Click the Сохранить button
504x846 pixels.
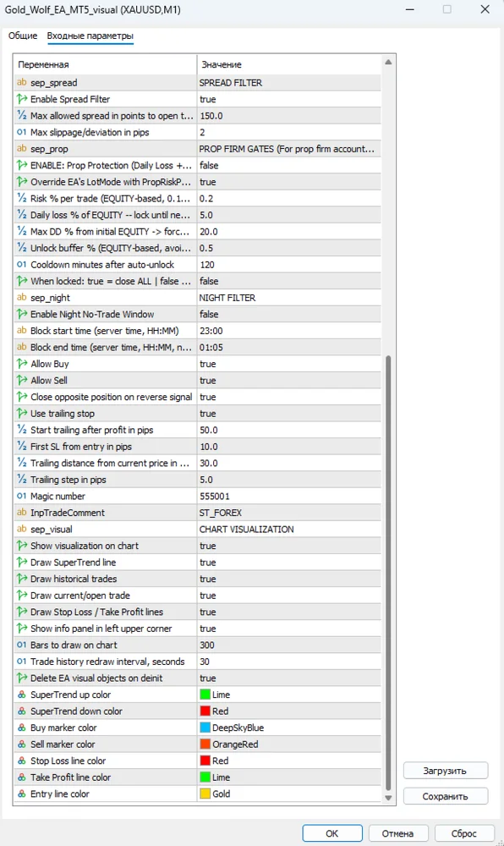tap(446, 796)
